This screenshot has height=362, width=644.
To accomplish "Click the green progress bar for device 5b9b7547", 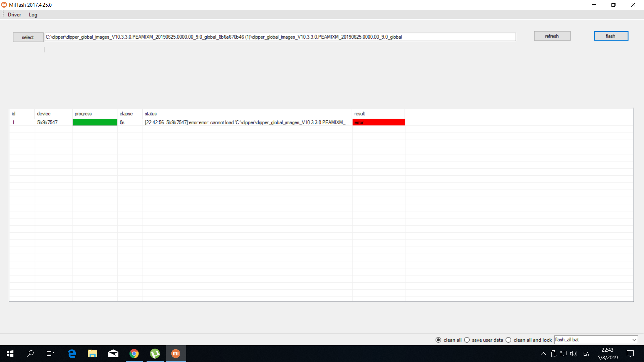I will click(95, 122).
